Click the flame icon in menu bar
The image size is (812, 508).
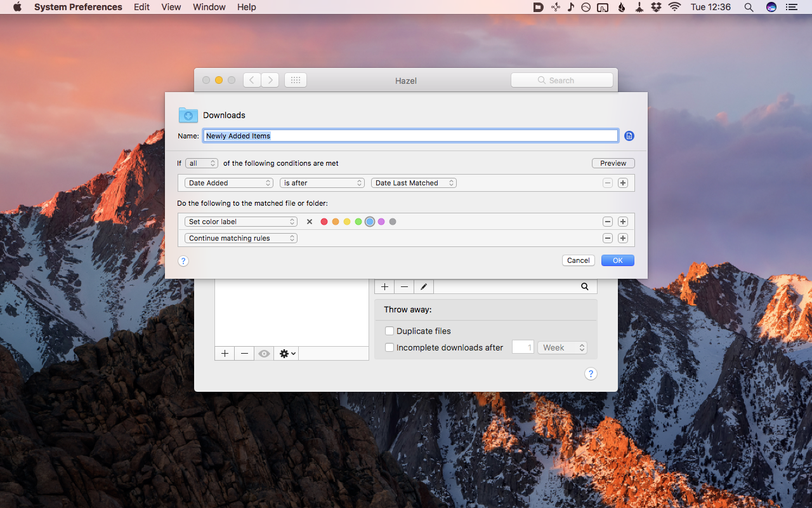622,7
